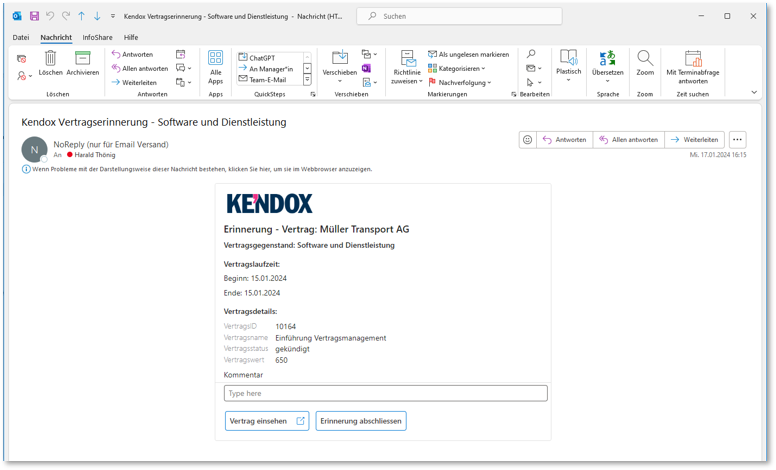776x470 pixels.
Task: Select the Nachricht tab
Action: coord(56,37)
